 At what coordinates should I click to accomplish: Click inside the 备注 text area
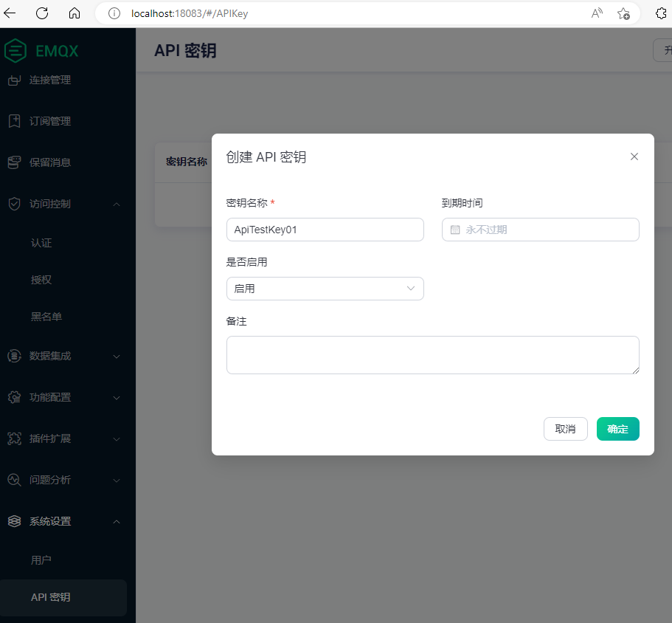pos(432,355)
